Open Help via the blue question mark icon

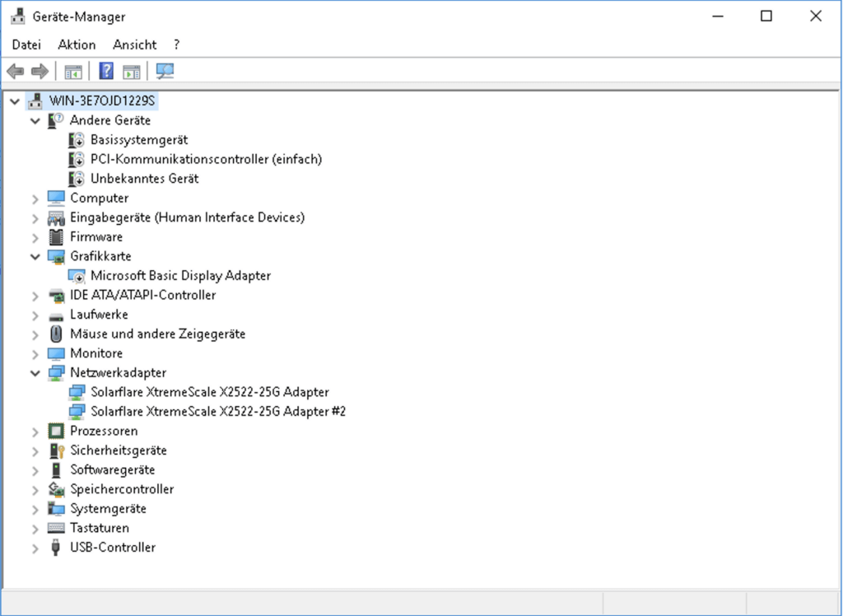click(x=106, y=72)
